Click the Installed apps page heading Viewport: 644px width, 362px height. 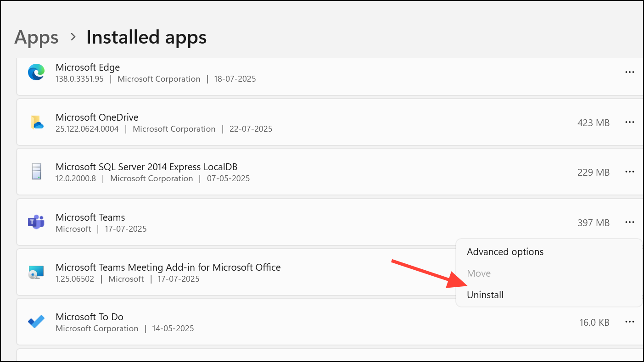point(146,37)
